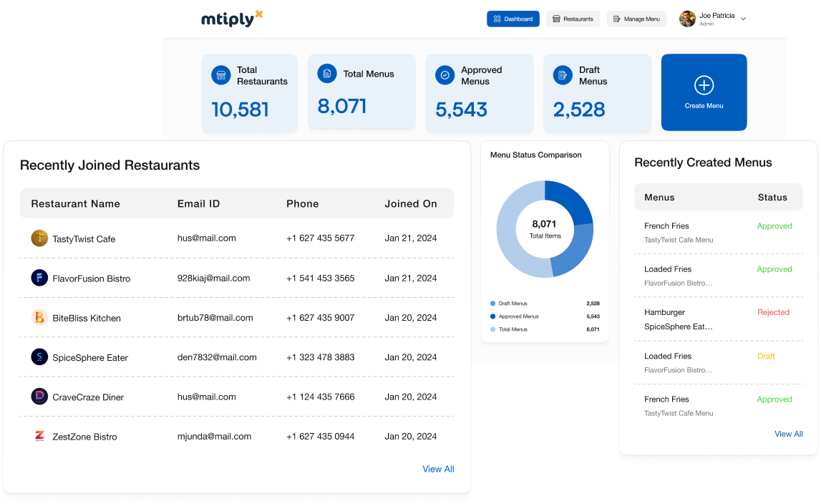Click the Draft Menus edit icon

(563, 75)
